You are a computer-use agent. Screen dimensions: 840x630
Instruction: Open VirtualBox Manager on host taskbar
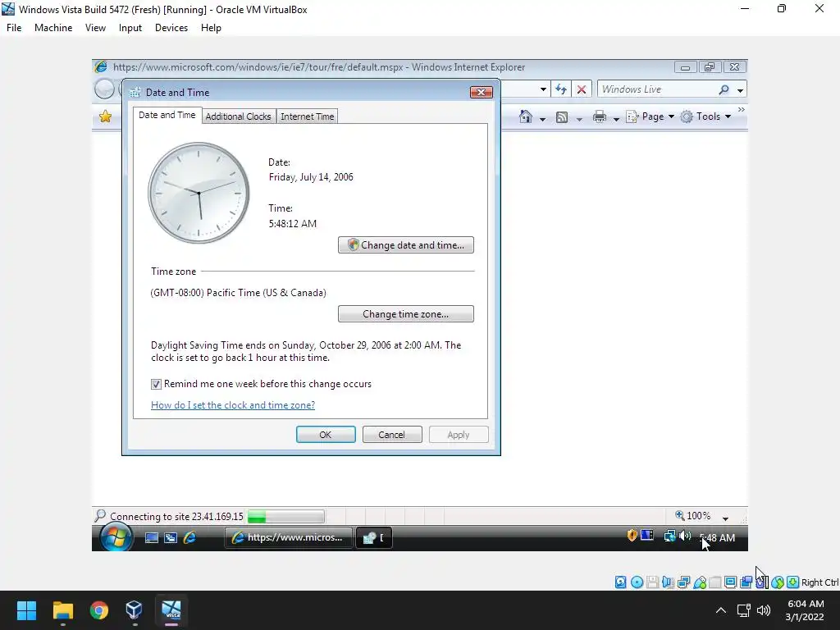[x=134, y=610]
